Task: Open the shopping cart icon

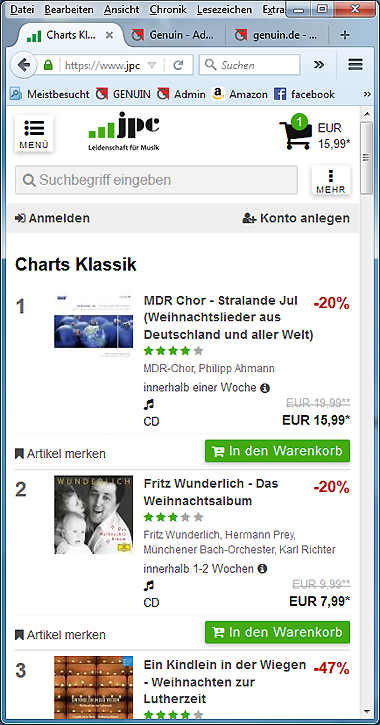Action: tap(295, 133)
